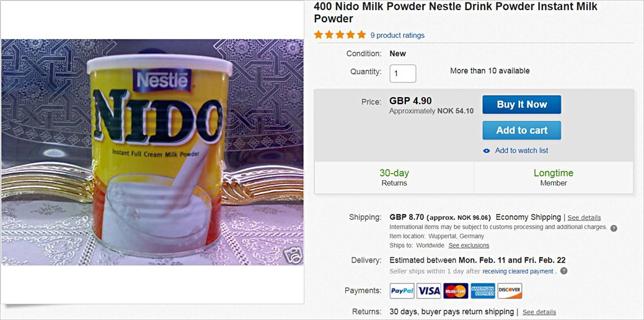
Task: Click the five-star rating icons
Action: coord(340,35)
